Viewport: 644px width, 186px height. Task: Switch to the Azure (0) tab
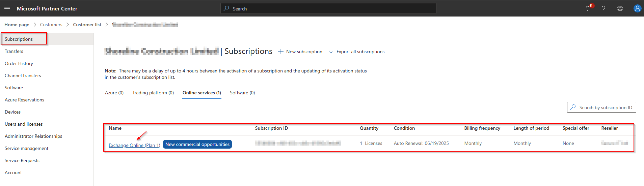point(114,93)
